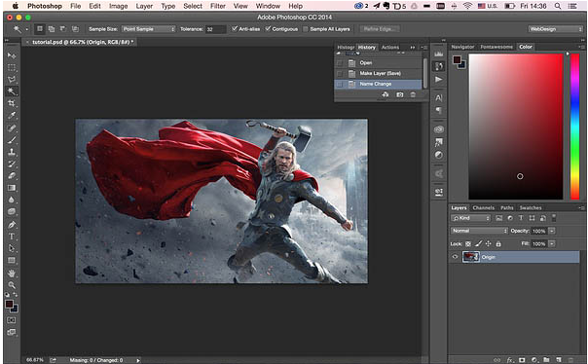Click the Refine Edge button

(380, 29)
